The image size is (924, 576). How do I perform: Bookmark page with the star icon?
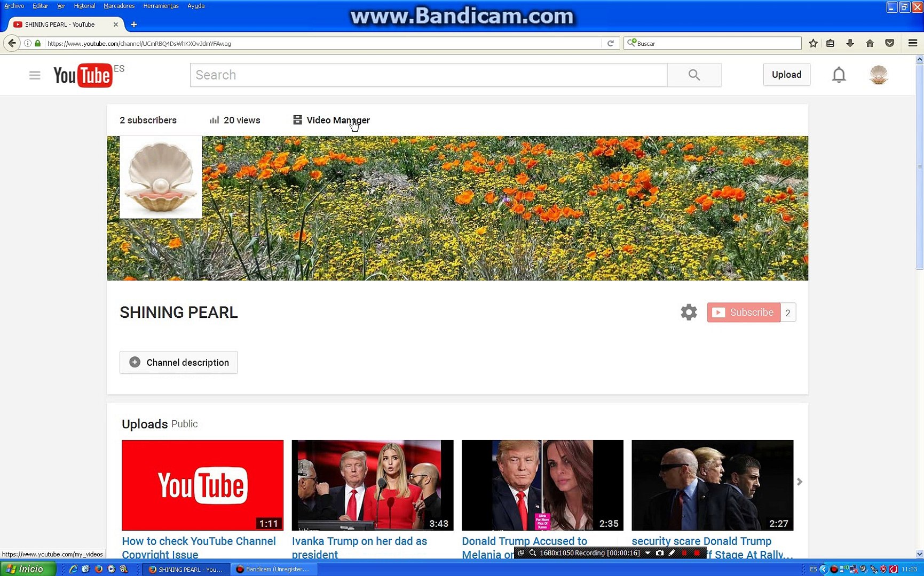click(812, 43)
